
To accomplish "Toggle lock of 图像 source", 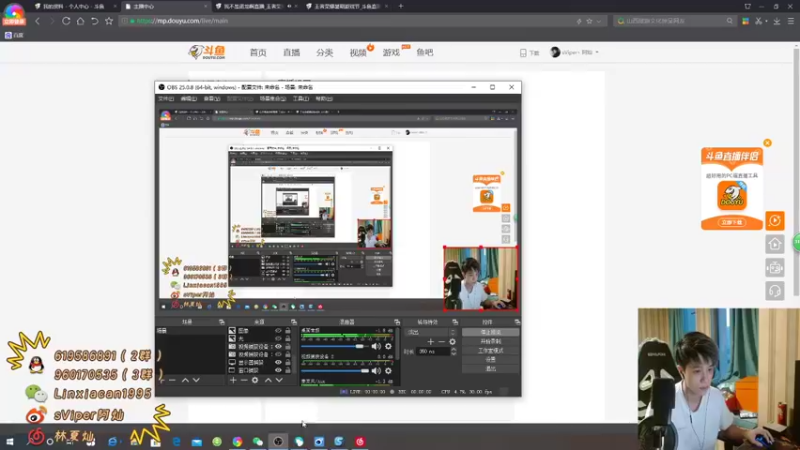I will click(288, 331).
